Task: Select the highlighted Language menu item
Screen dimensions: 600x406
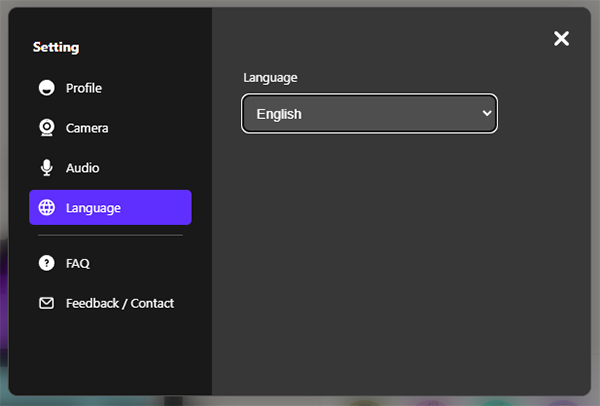Action: click(x=110, y=207)
